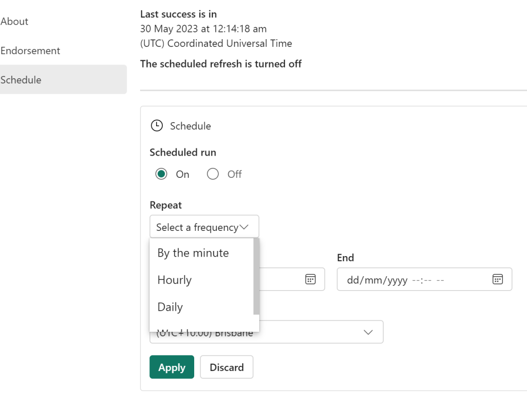This screenshot has height=420, width=527.
Task: Click the clock icon beside Schedule heading
Action: [x=156, y=126]
